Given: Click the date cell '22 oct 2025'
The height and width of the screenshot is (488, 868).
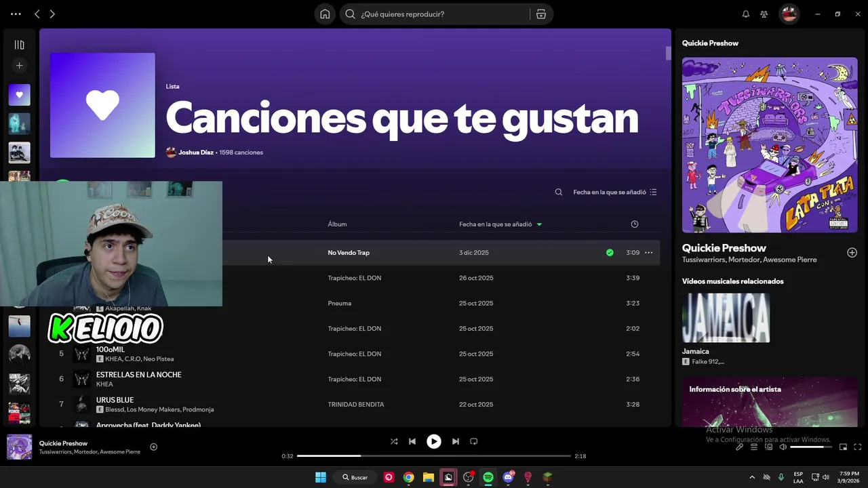Looking at the screenshot, I should [476, 405].
